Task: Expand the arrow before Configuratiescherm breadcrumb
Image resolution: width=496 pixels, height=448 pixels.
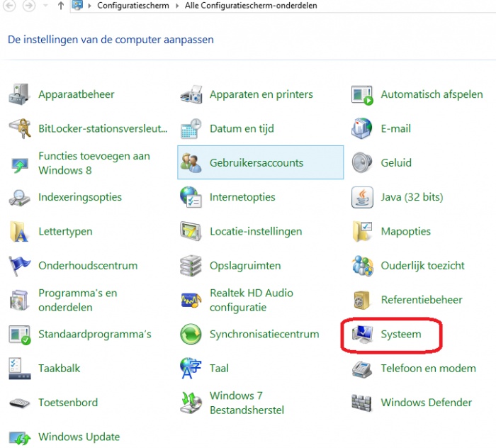Action: [89, 6]
